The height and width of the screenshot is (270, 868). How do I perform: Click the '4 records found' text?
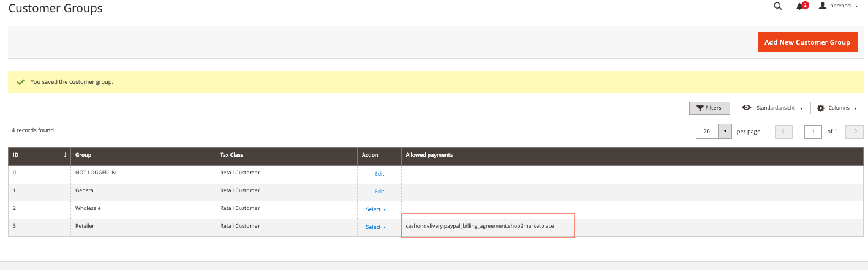tap(32, 130)
